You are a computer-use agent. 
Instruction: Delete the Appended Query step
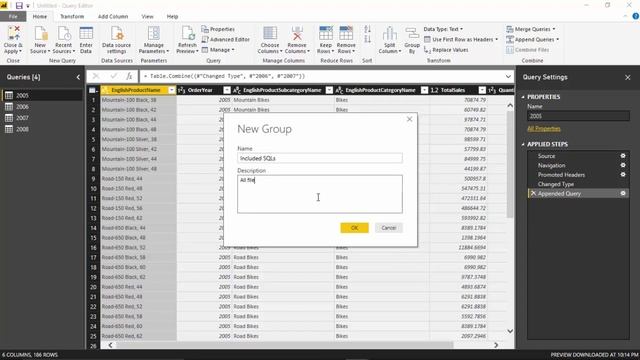533,193
